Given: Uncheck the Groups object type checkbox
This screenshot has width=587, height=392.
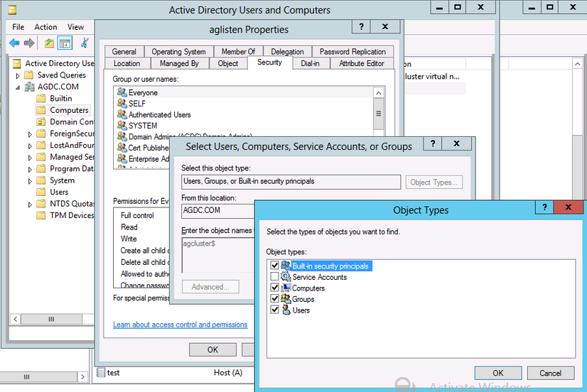Looking at the screenshot, I should point(275,298).
